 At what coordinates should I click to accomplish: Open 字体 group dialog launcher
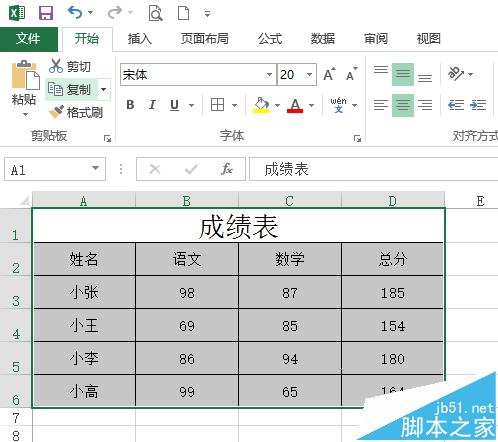point(357,138)
